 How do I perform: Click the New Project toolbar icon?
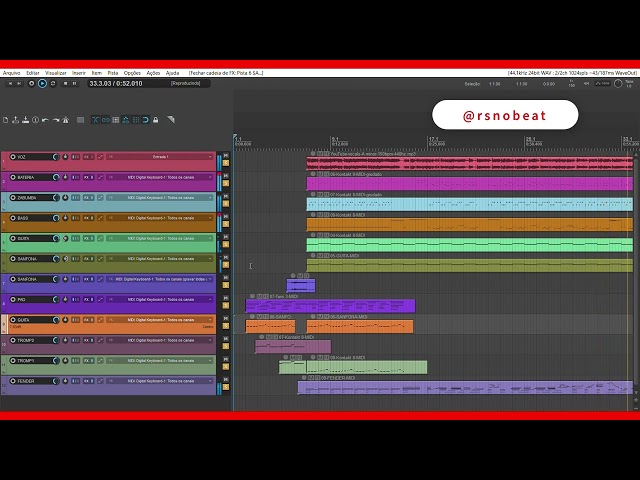click(5, 120)
